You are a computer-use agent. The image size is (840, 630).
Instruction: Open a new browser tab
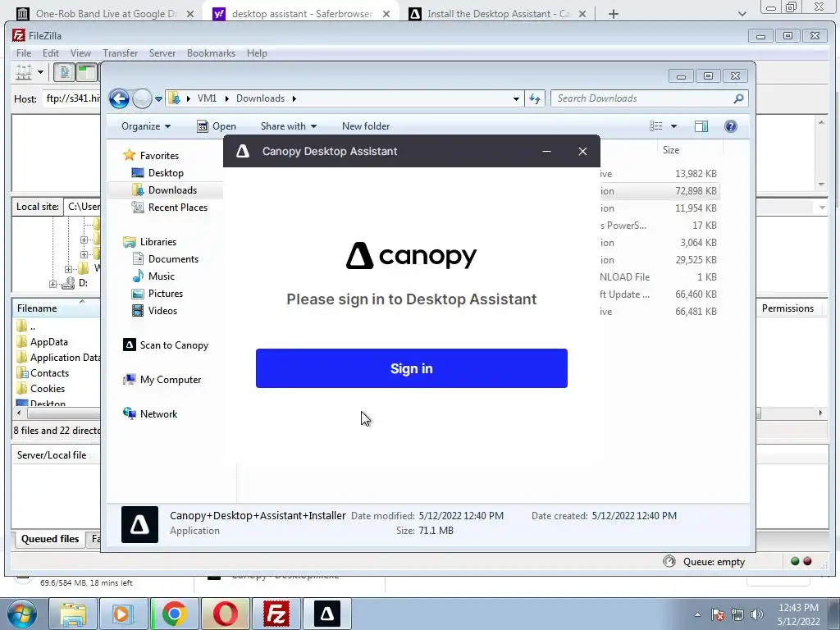(614, 14)
